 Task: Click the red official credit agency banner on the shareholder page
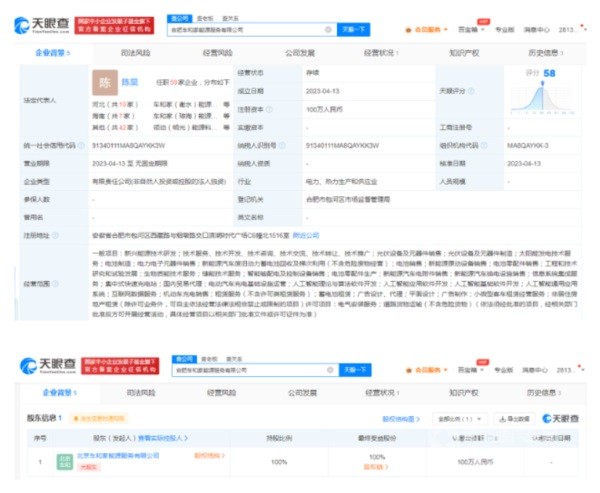tap(120, 366)
